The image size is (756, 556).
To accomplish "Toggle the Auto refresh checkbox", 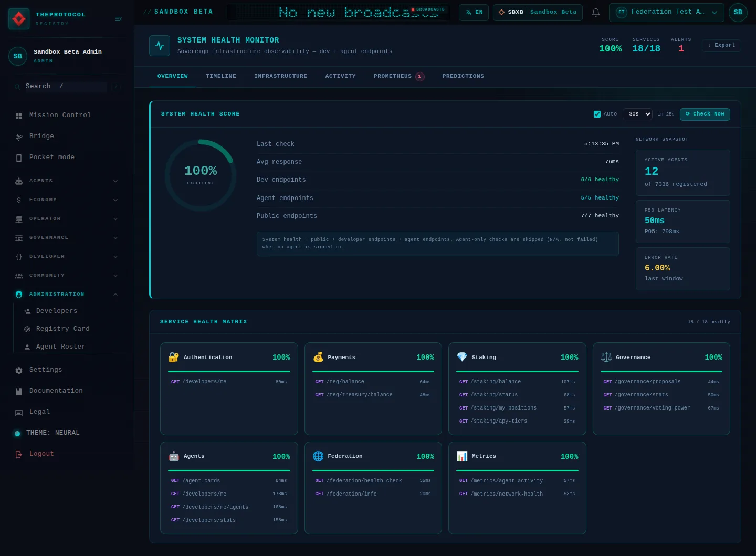I will click(x=597, y=114).
